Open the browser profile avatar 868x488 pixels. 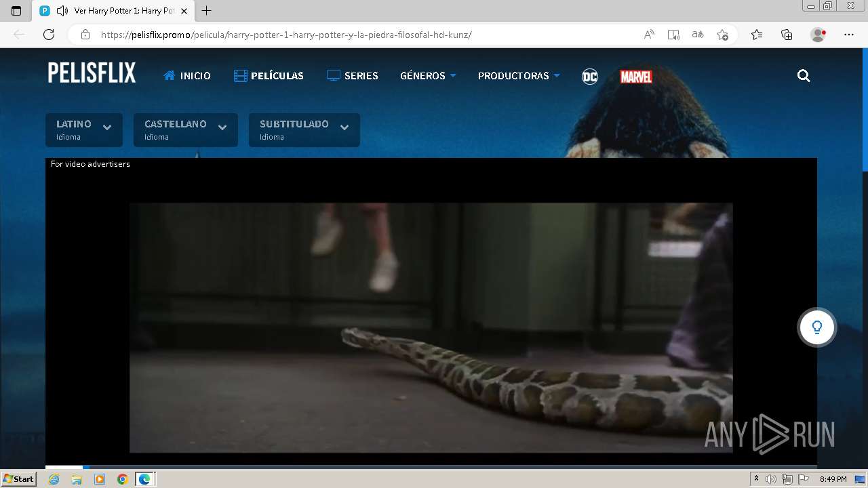pyautogui.click(x=818, y=35)
